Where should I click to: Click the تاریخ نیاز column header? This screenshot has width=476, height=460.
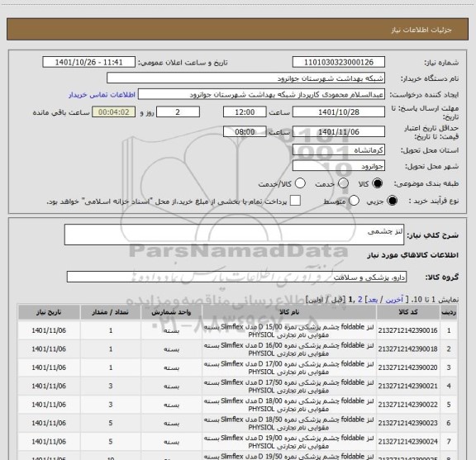click(x=49, y=312)
